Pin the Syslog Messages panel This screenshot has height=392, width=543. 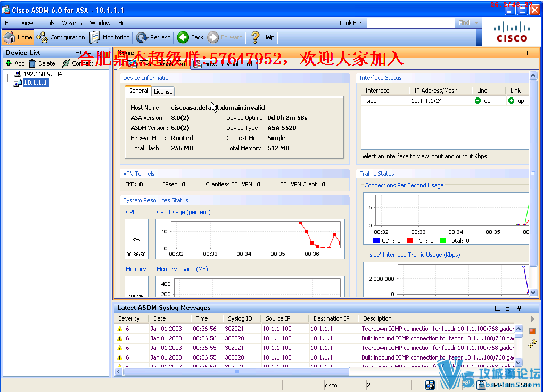519,308
